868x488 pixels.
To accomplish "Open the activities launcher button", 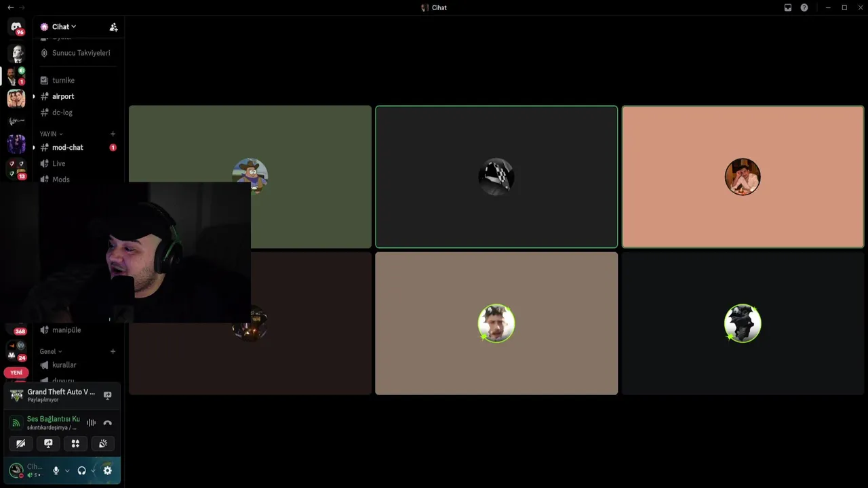I will (75, 443).
